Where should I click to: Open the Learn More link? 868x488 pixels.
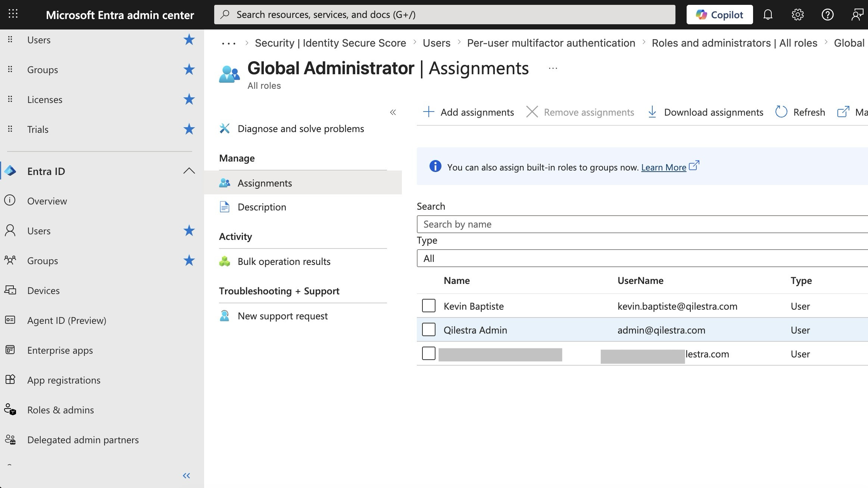664,167
